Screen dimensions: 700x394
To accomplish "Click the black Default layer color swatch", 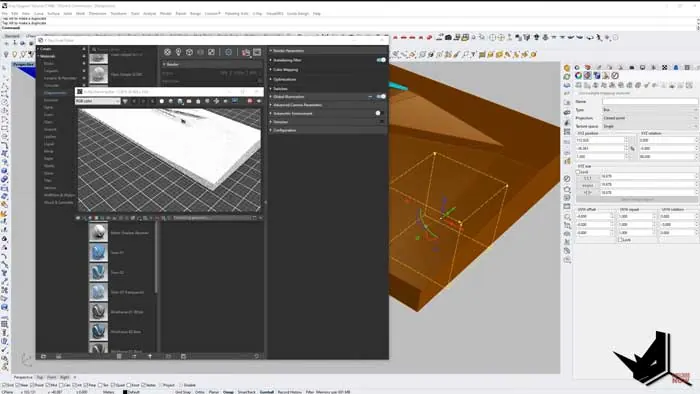I will [125, 392].
